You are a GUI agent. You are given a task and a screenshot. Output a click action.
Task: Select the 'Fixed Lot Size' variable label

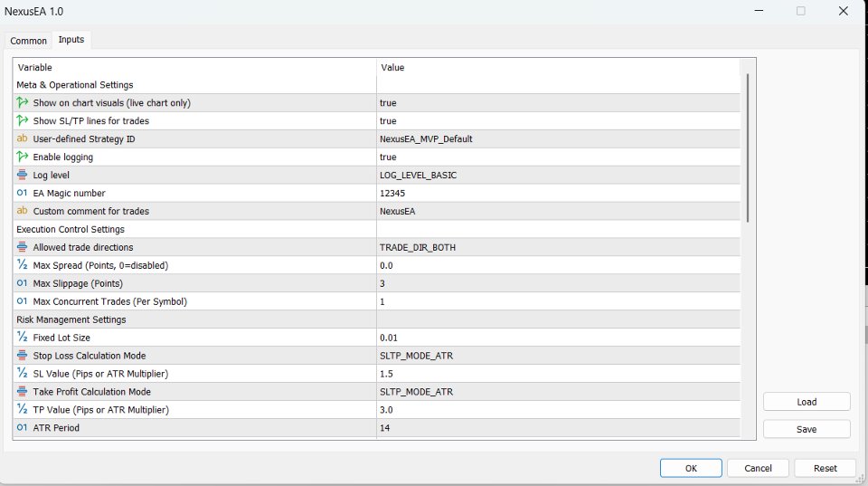[61, 338]
